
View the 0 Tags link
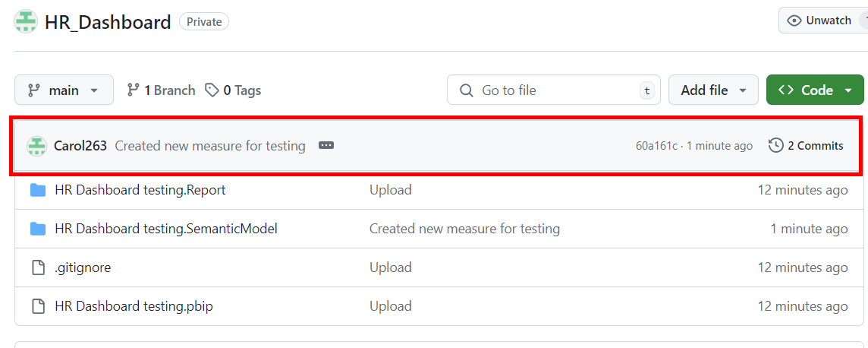click(233, 90)
